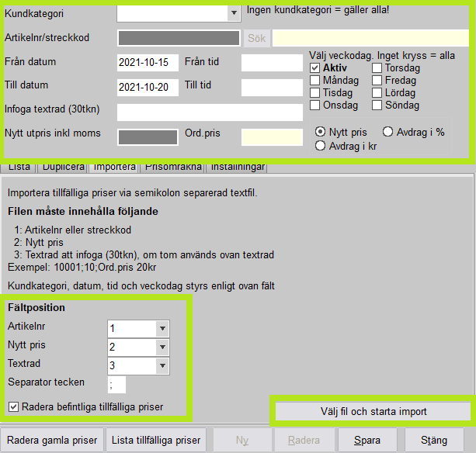Expand the Nytt pris field position dropdown
This screenshot has width=476, height=453.
(x=162, y=347)
